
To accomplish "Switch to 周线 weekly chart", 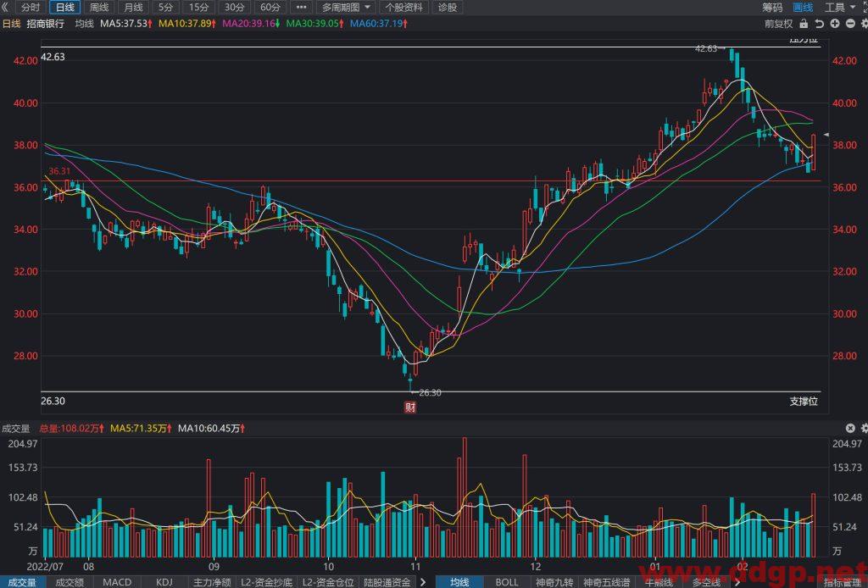I will click(99, 7).
